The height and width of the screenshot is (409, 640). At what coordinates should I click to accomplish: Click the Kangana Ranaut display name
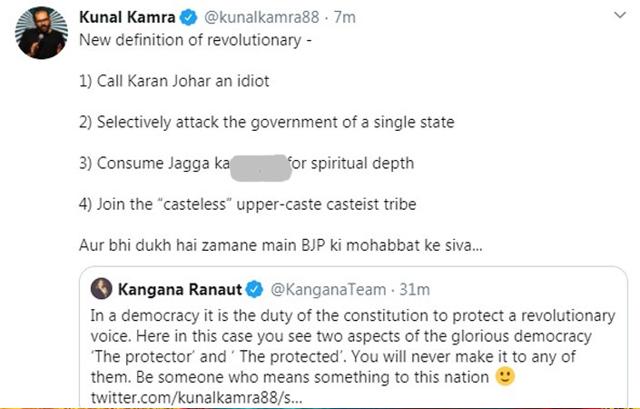tap(180, 289)
